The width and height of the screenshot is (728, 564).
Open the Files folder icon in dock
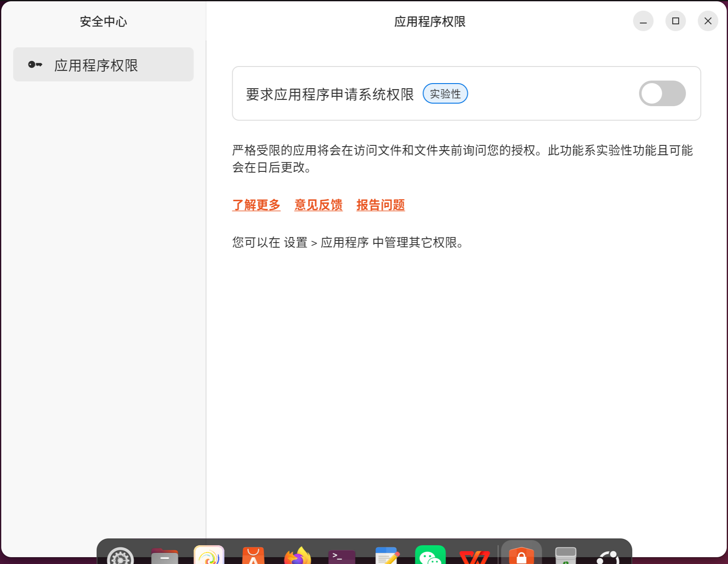165,555
